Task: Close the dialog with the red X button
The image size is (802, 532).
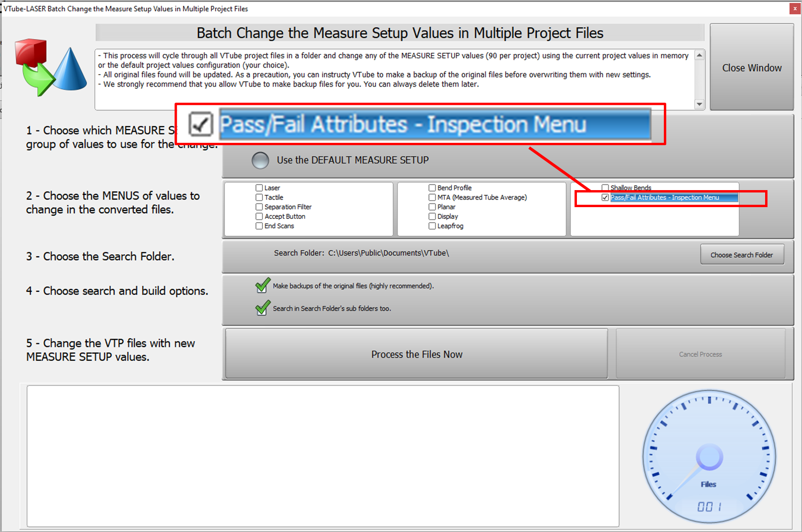Action: pyautogui.click(x=795, y=9)
